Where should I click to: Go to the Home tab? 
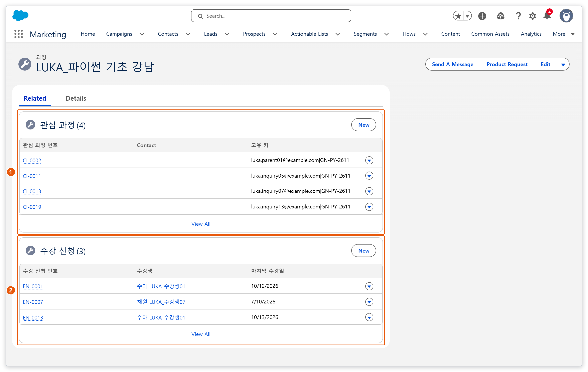click(x=88, y=34)
